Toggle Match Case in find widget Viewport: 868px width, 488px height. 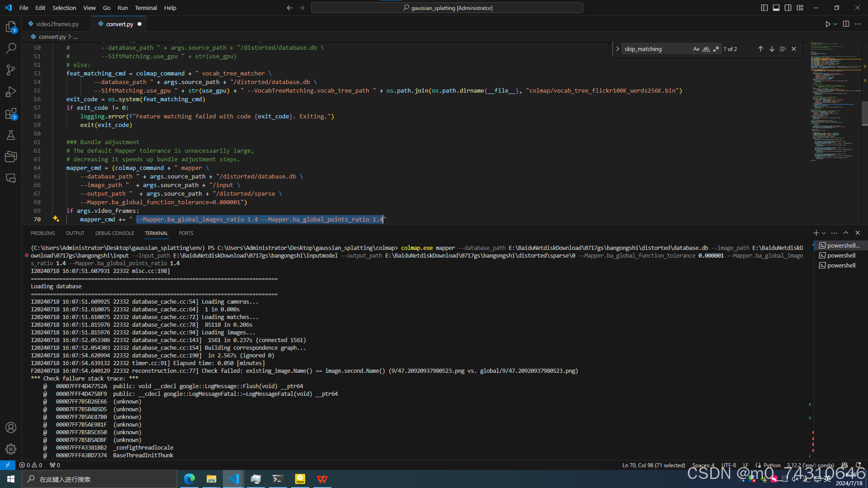tap(696, 49)
